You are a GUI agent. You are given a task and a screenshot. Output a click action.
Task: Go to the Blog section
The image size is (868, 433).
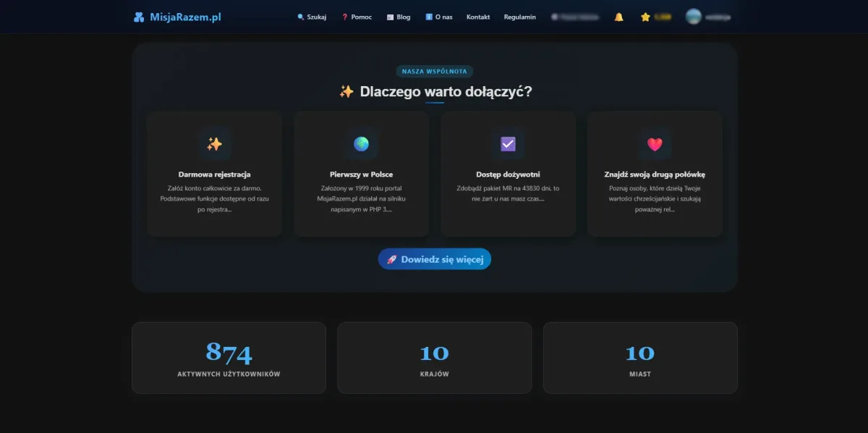(399, 17)
